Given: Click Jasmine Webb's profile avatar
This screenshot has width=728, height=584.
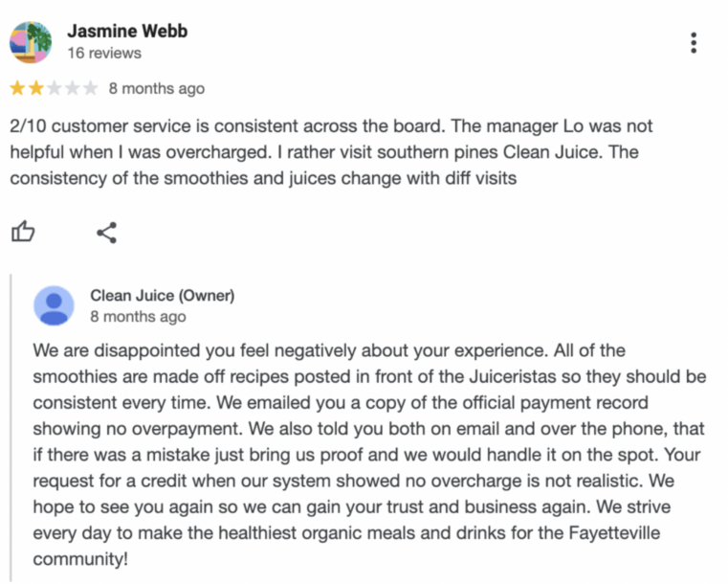Looking at the screenshot, I should 30,41.
